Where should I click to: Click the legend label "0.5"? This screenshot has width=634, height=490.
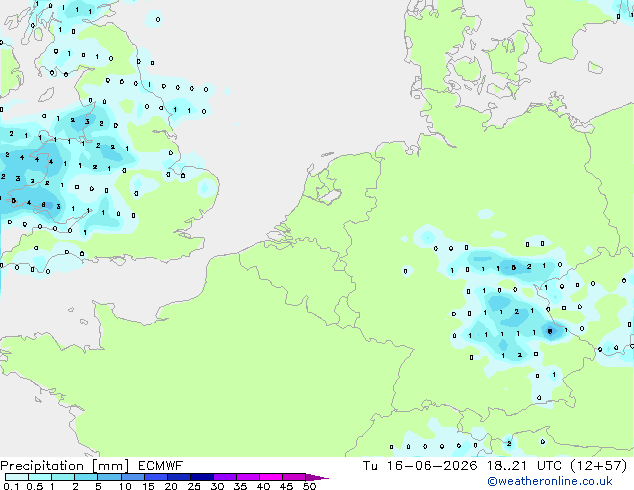[x=35, y=486]
